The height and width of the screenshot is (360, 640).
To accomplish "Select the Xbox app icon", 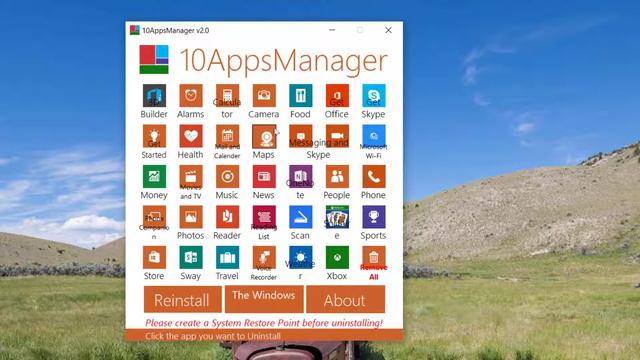I will (337, 257).
